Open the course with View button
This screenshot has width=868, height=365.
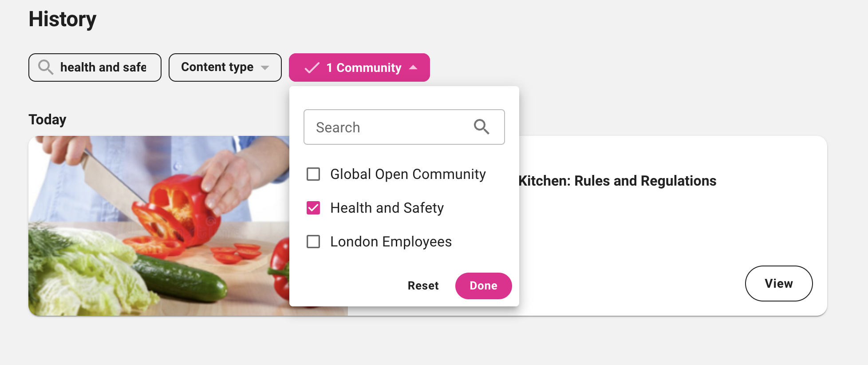pos(778,283)
